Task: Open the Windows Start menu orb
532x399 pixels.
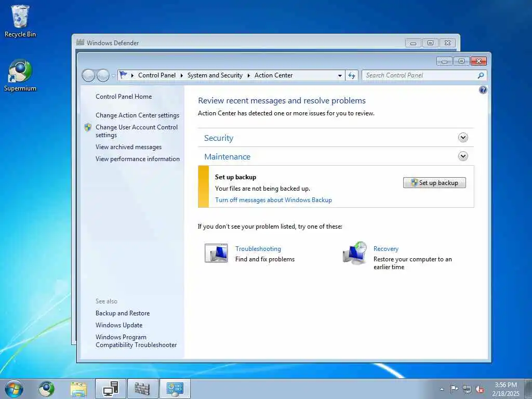Action: click(14, 389)
